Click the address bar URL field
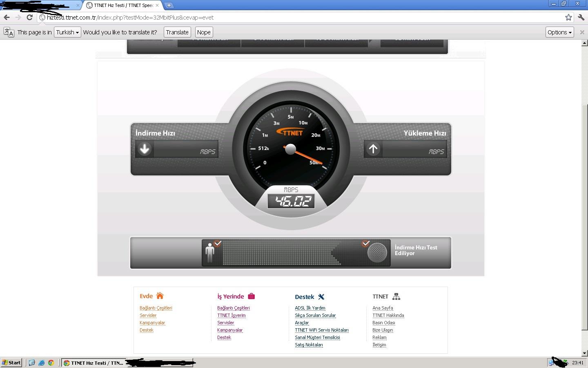 coord(302,18)
